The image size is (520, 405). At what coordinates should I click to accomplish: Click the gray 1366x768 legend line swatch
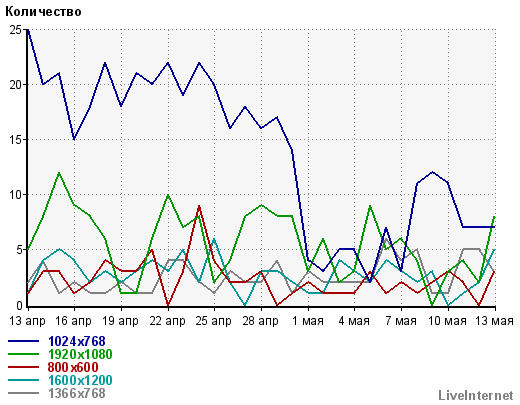pyautogui.click(x=24, y=393)
